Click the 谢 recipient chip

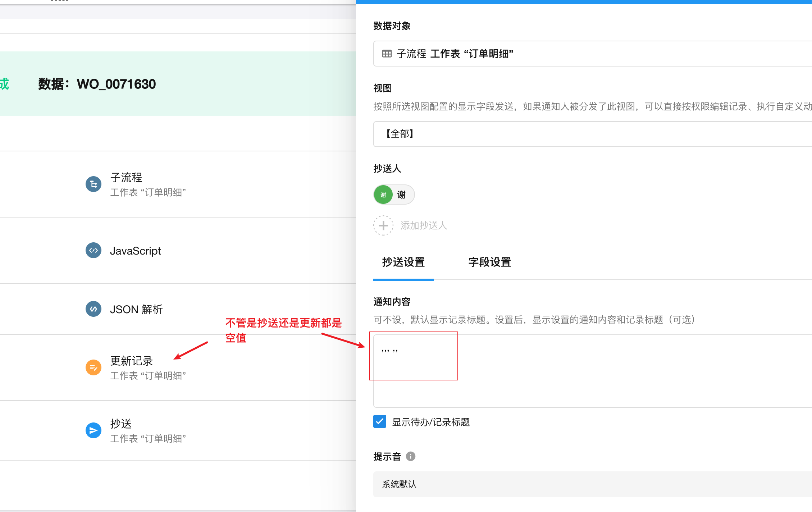394,195
